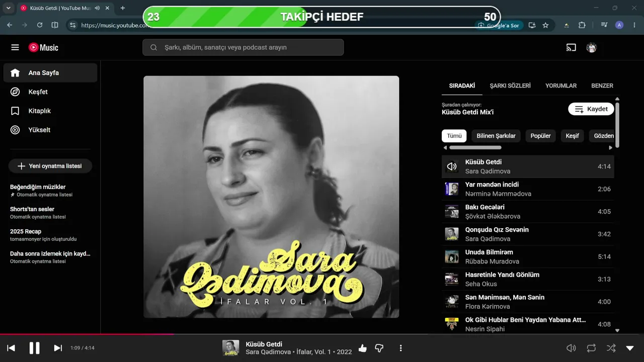
Task: Pause the playing song
Action: (34, 348)
